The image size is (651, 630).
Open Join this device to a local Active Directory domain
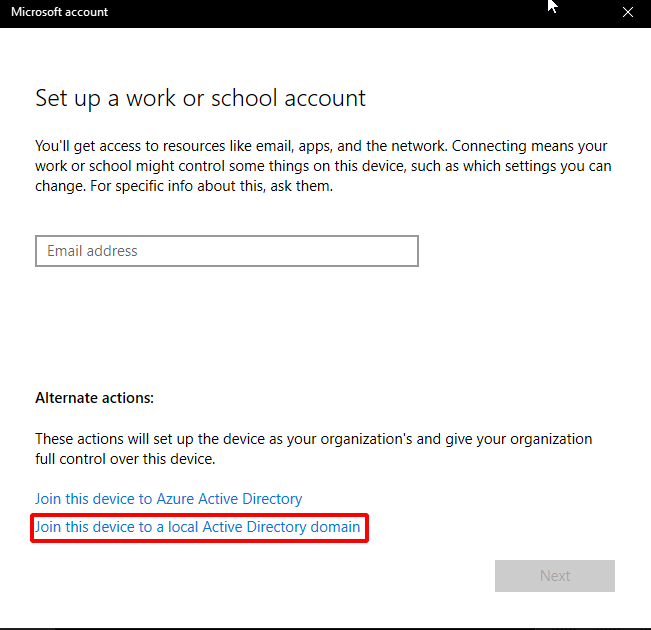(x=198, y=527)
